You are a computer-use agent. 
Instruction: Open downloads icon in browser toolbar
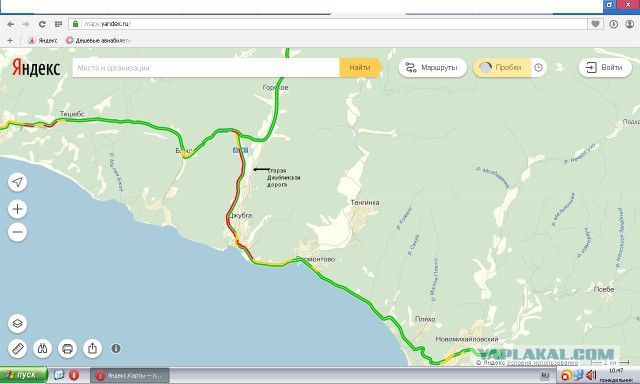click(613, 24)
